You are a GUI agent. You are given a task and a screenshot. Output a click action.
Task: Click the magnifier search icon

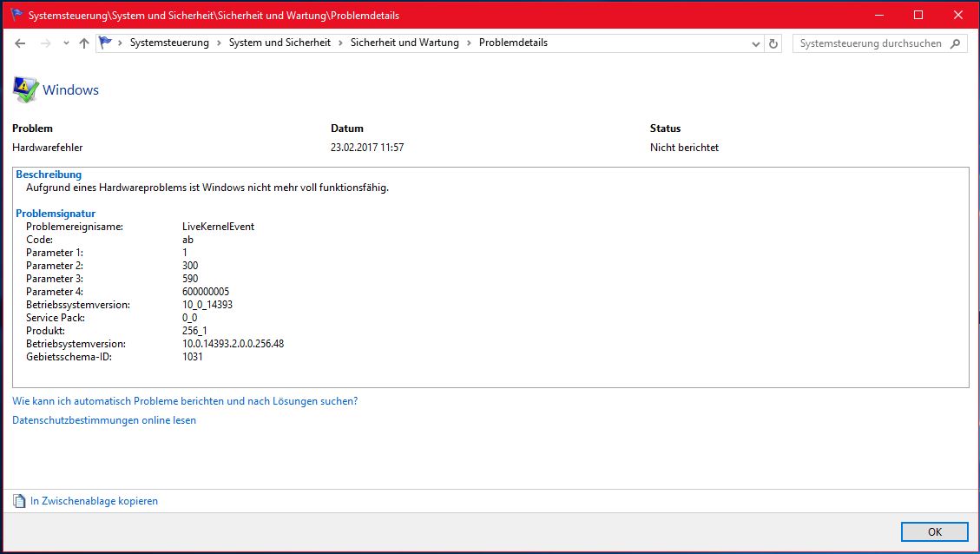955,43
